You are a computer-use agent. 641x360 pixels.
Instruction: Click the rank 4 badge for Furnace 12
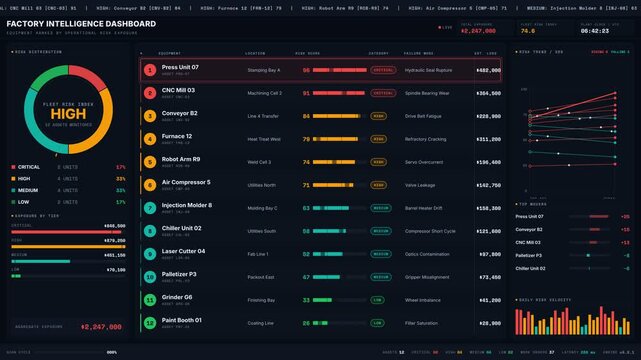(150, 139)
